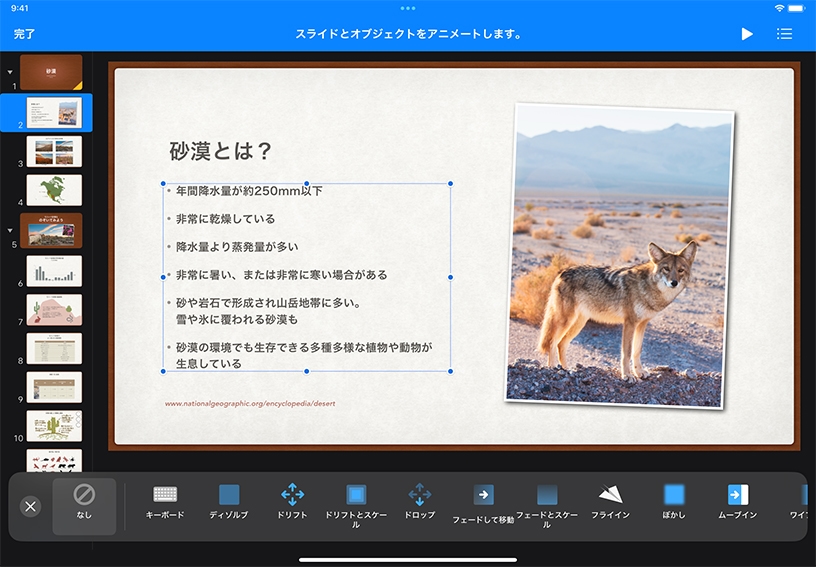Apply the ディゾルブ effect
Screen dimensions: 816x567
coord(229,502)
